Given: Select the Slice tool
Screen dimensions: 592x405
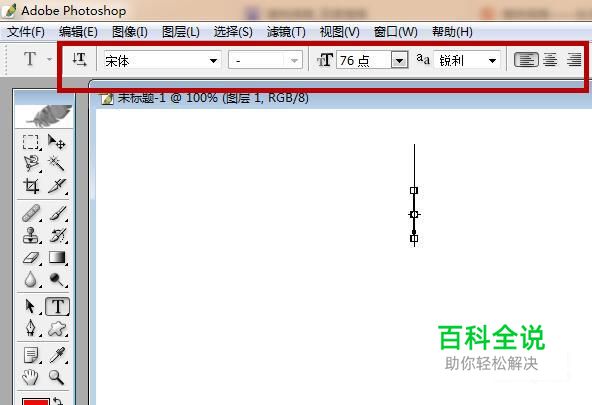Looking at the screenshot, I should (57, 186).
